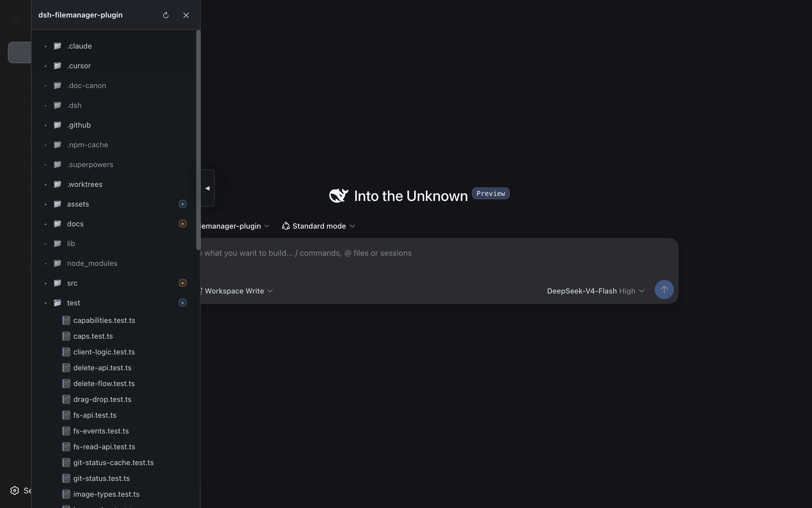The height and width of the screenshot is (508, 812).
Task: Open Settings gear in the sidebar
Action: pyautogui.click(x=15, y=491)
